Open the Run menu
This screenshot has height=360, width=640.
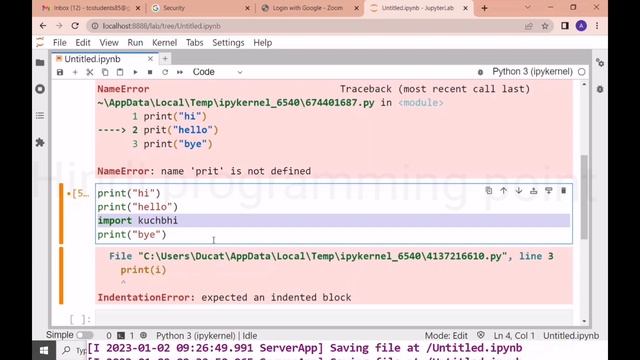135,42
